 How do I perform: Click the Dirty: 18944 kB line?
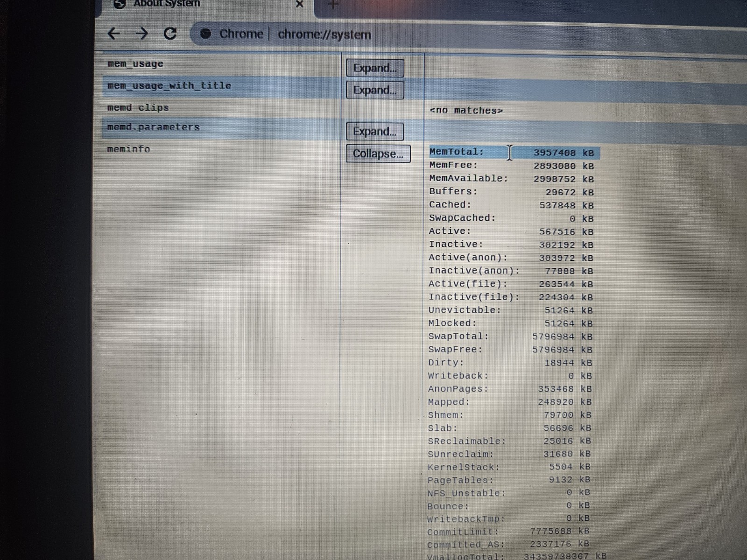pos(510,362)
